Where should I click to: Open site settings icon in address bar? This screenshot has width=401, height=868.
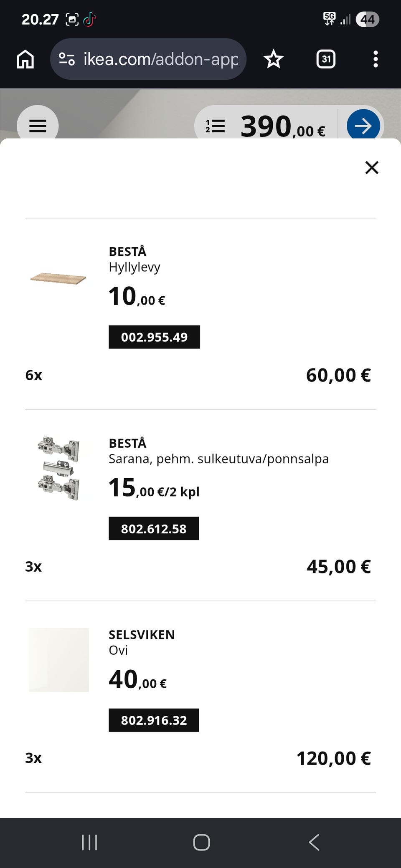67,59
